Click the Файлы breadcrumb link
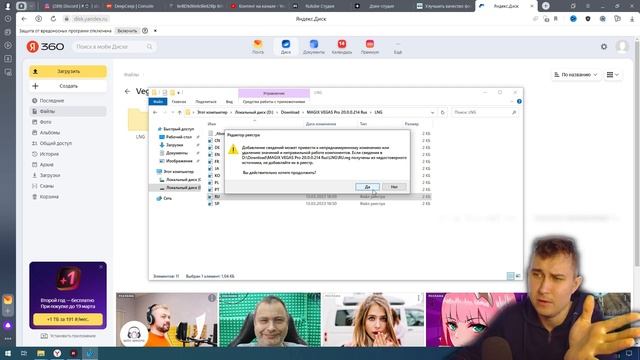 point(131,75)
